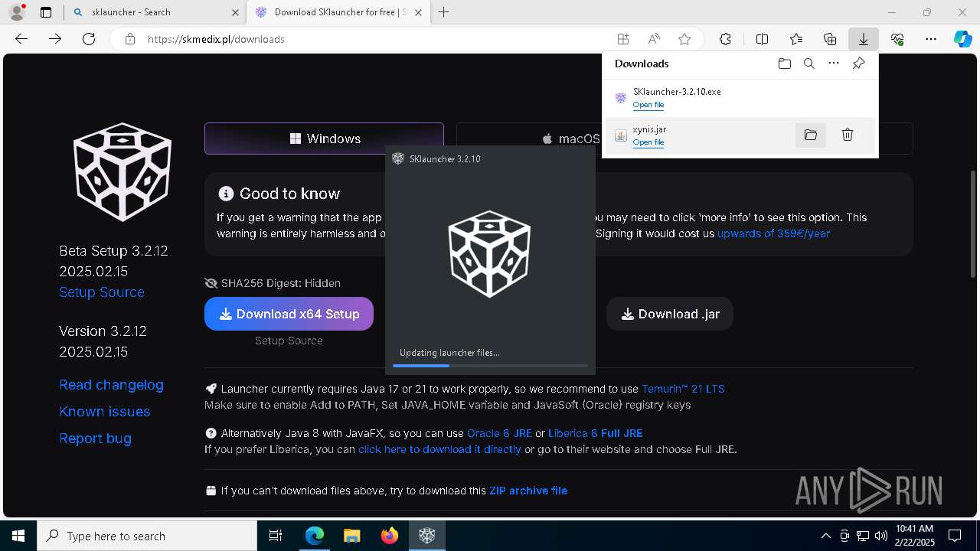Open File Explorer from taskbar
Image resolution: width=980 pixels, height=551 pixels.
[351, 536]
